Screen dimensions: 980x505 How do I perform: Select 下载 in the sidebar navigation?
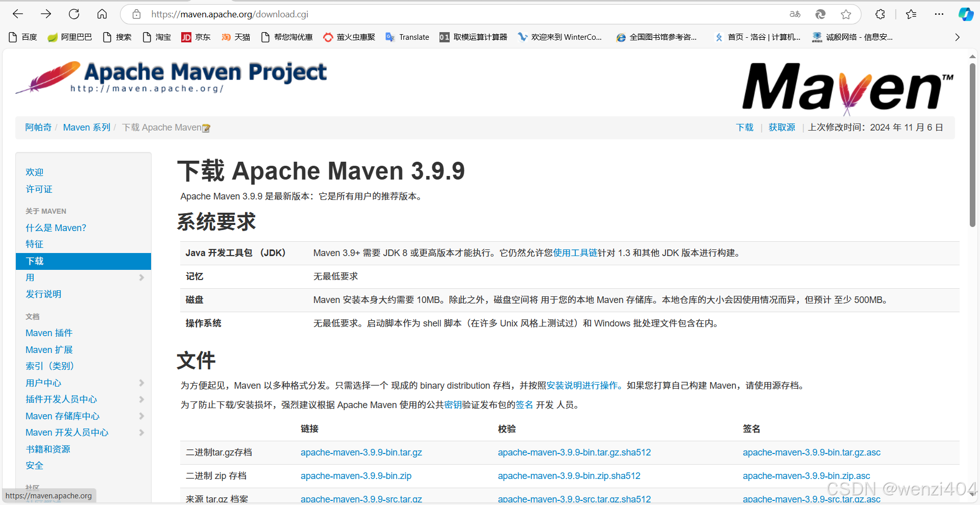pyautogui.click(x=34, y=261)
